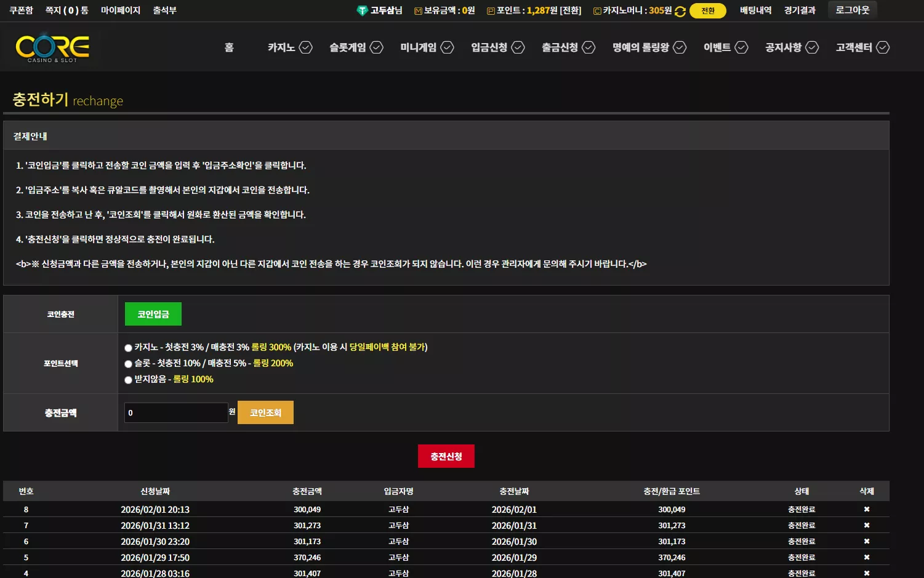
Task: Click the green 코인입금 button
Action: click(x=153, y=314)
